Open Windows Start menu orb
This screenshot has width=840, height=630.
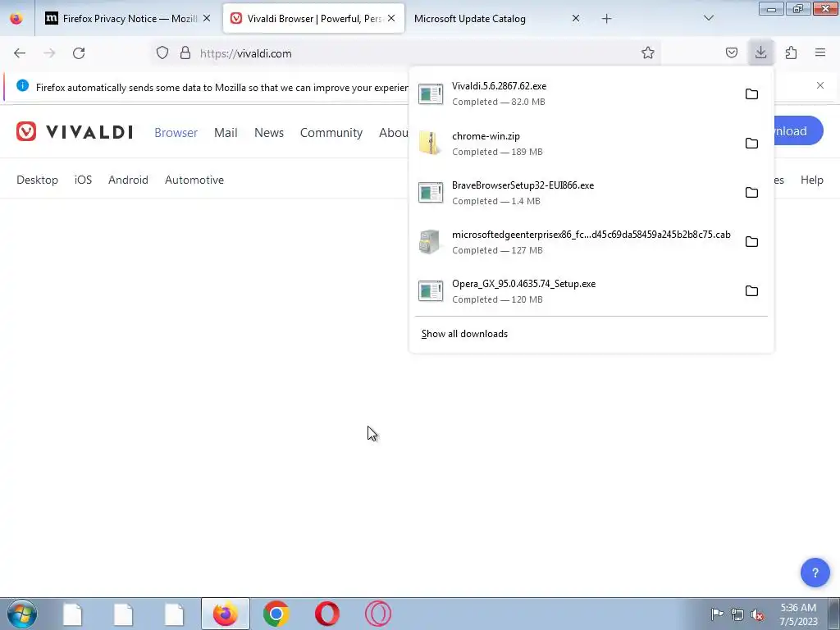[x=22, y=614]
